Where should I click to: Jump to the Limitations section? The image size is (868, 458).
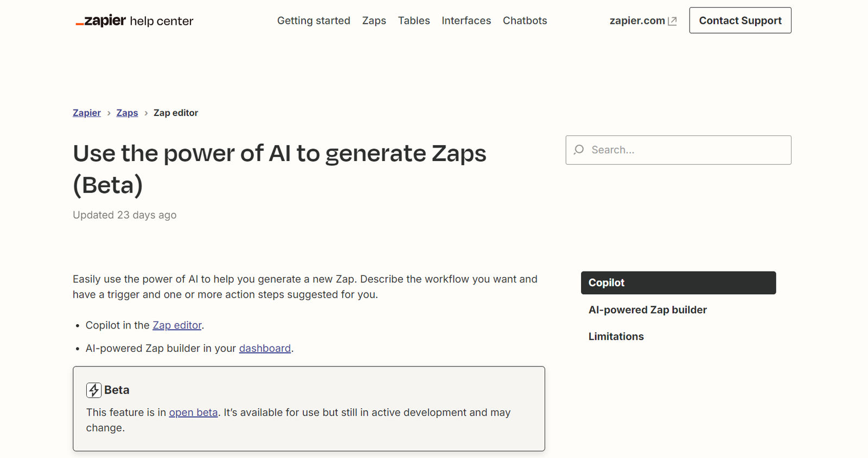(616, 337)
